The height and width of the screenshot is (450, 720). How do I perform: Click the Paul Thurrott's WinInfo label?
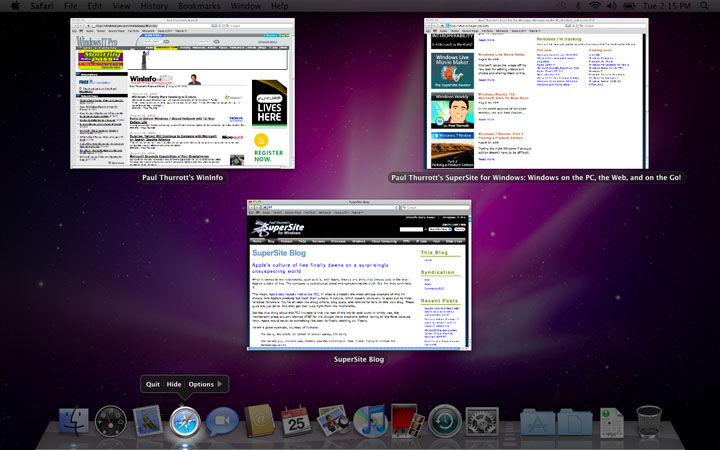(x=182, y=177)
